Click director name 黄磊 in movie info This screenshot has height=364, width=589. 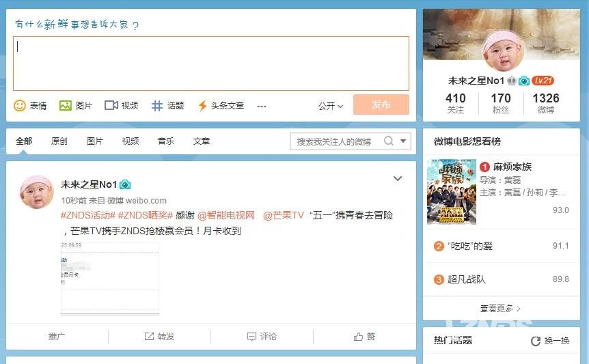pyautogui.click(x=512, y=180)
